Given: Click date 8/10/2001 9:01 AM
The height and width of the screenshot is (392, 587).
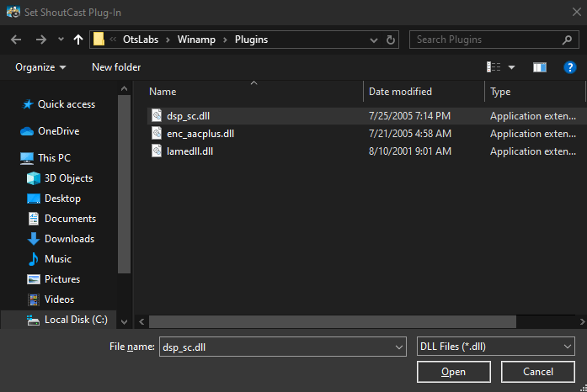Looking at the screenshot, I should [410, 151].
